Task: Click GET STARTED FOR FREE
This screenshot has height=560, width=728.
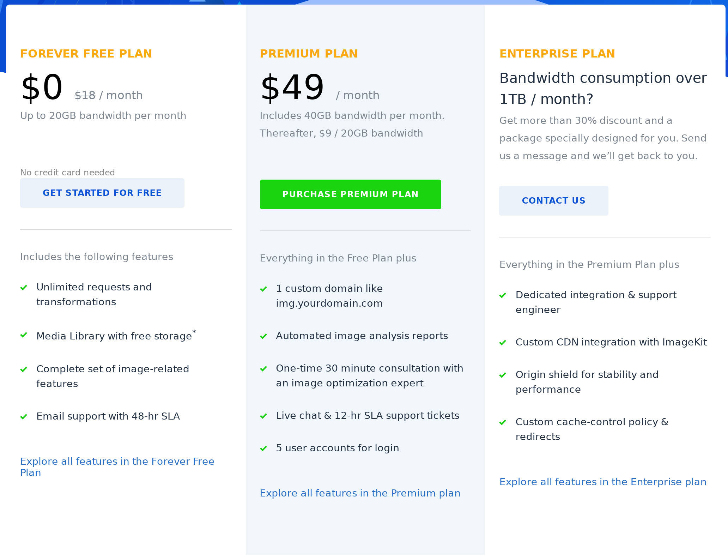Action: [102, 193]
